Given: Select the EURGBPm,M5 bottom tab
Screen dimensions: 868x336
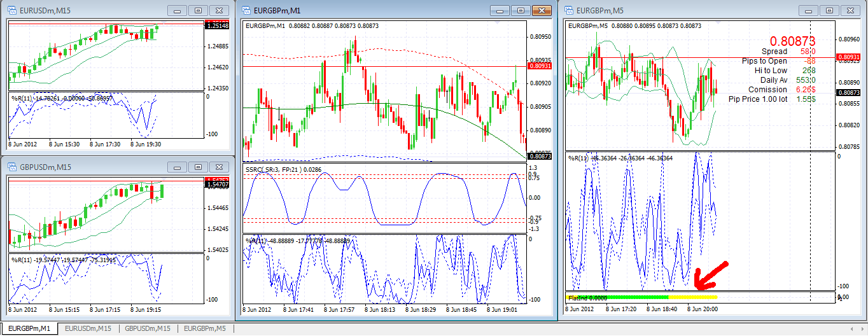Looking at the screenshot, I should pyautogui.click(x=205, y=328).
